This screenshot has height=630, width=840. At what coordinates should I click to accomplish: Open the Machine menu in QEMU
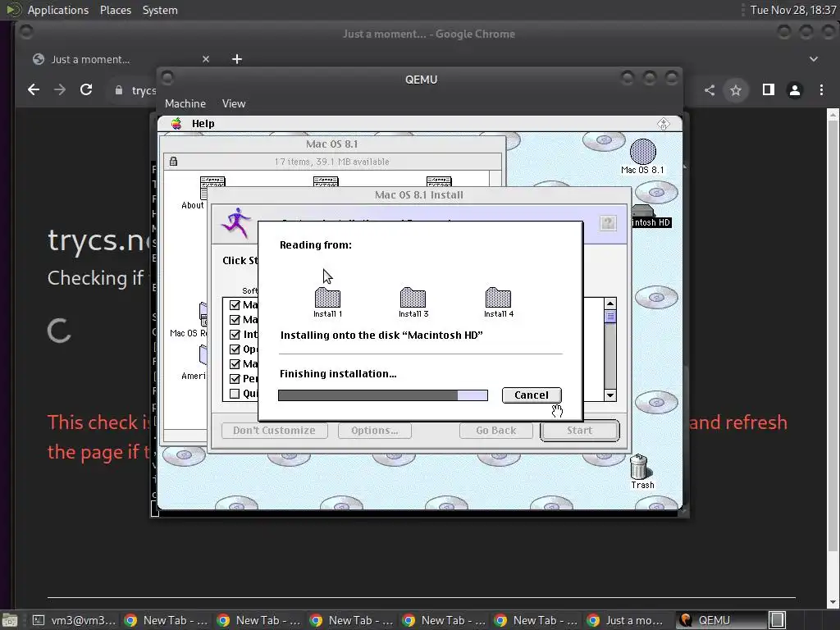pyautogui.click(x=185, y=103)
